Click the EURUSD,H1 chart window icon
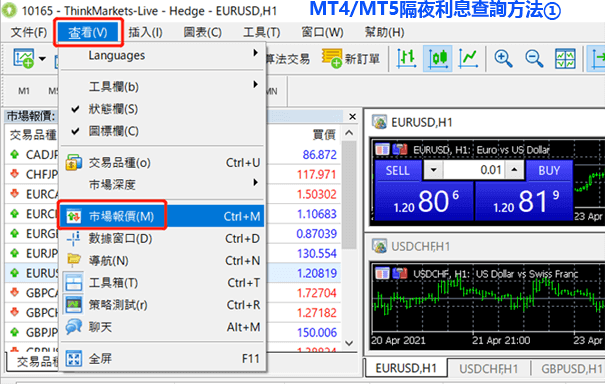The height and width of the screenshot is (384, 605). tap(379, 122)
